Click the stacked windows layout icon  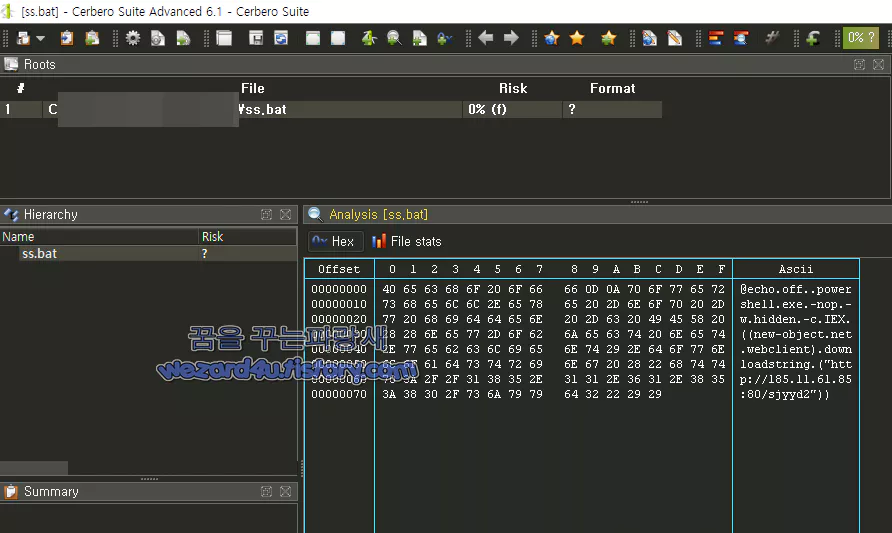(224, 38)
